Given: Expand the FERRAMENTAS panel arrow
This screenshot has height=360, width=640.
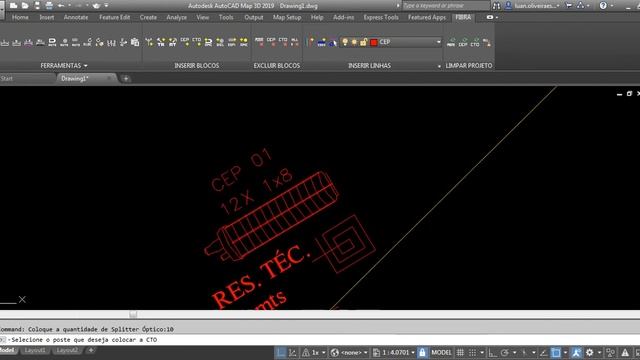Looking at the screenshot, I should tap(85, 65).
